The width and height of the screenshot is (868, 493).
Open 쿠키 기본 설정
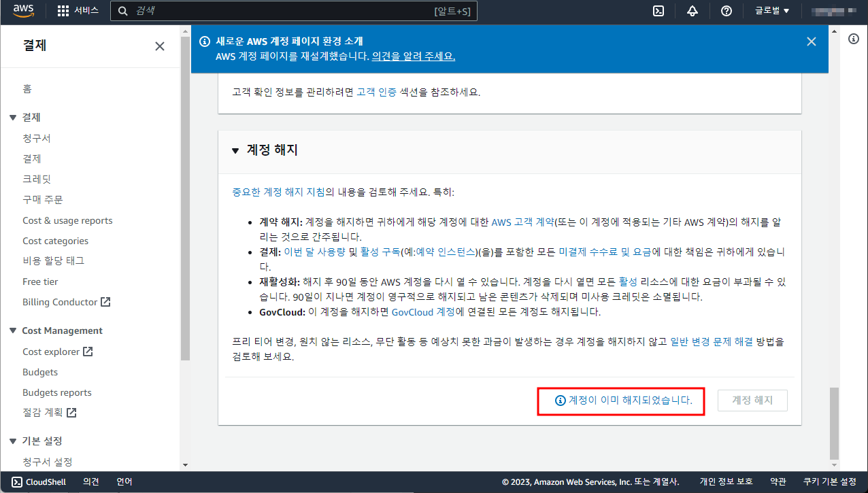[x=830, y=481]
